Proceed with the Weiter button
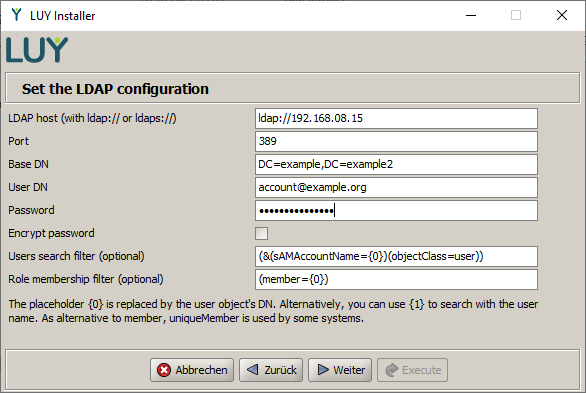This screenshot has width=586, height=393. point(340,370)
